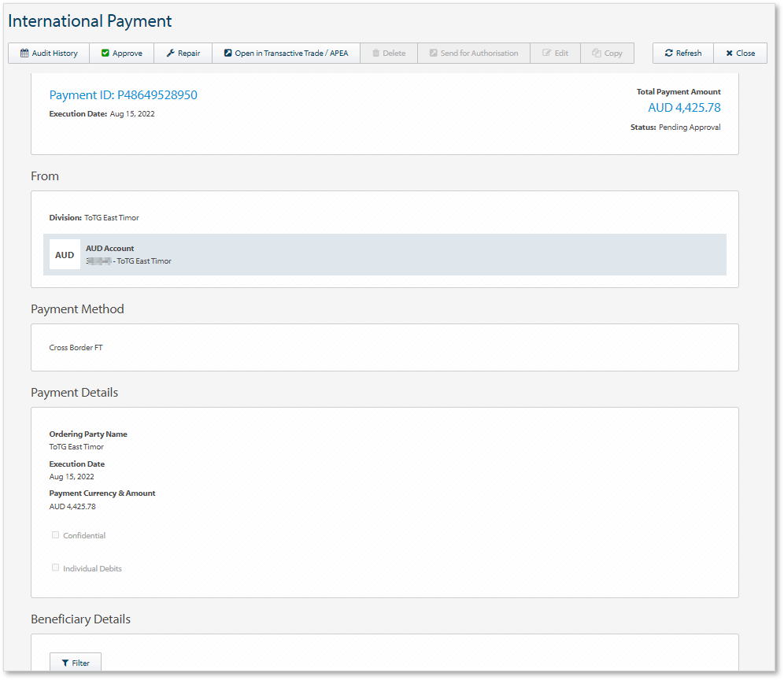Click the Refresh icon in the toolbar
Image resolution: width=784 pixels, height=680 pixels.
coord(668,53)
